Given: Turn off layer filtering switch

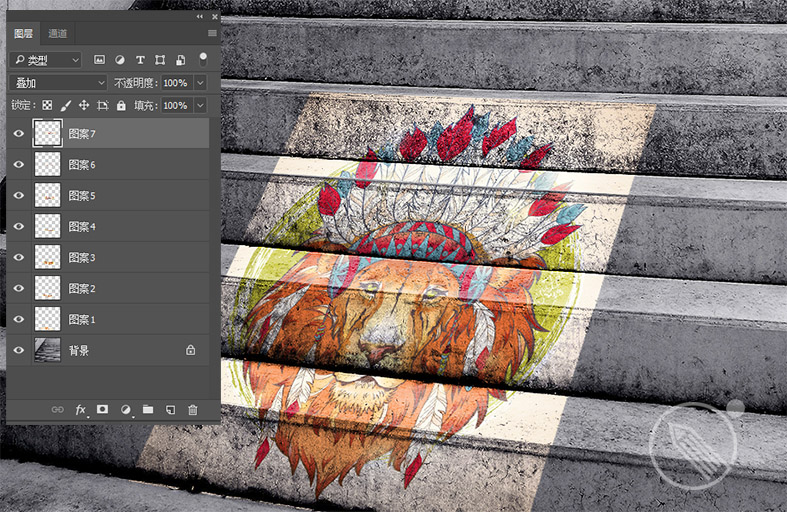Looking at the screenshot, I should pyautogui.click(x=203, y=58).
